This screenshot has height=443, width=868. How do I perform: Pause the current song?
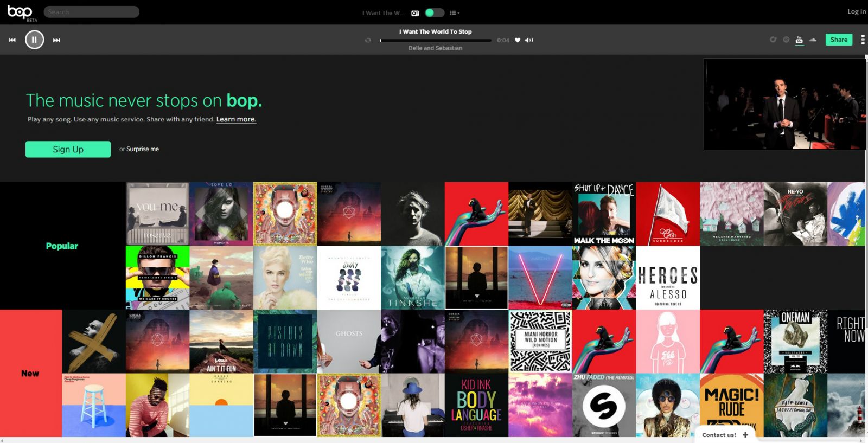coord(34,40)
